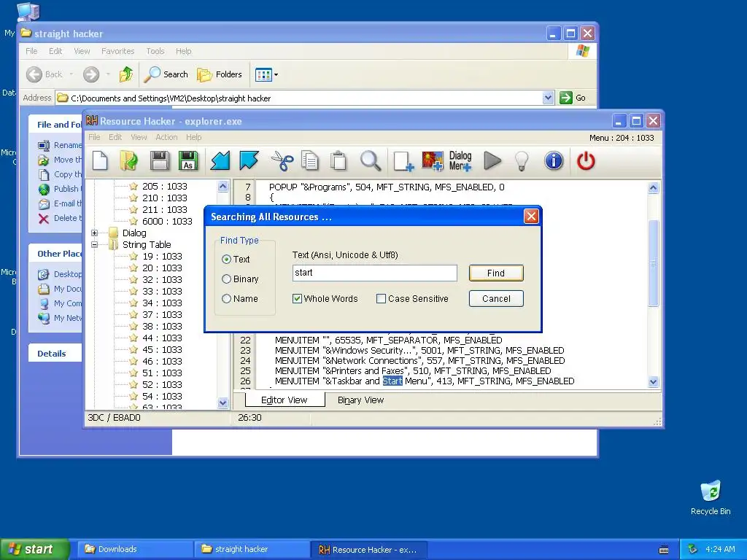Click the blue arrow pointing down-right icon
Screen dimensions: 747x560
click(249, 160)
